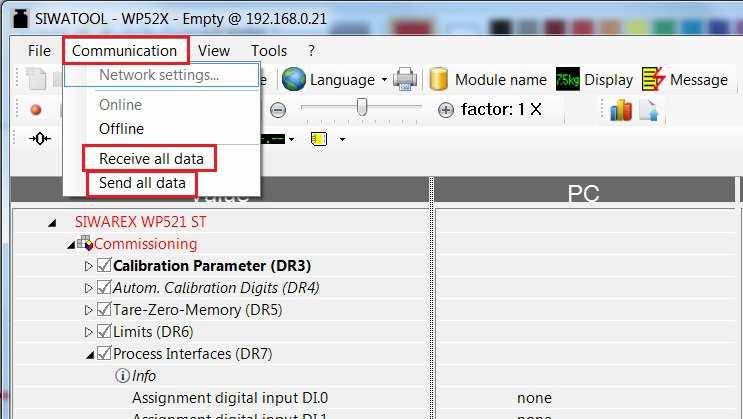Expand Limits (DR6)
Viewport: 743px width, 419px height.
click(88, 332)
